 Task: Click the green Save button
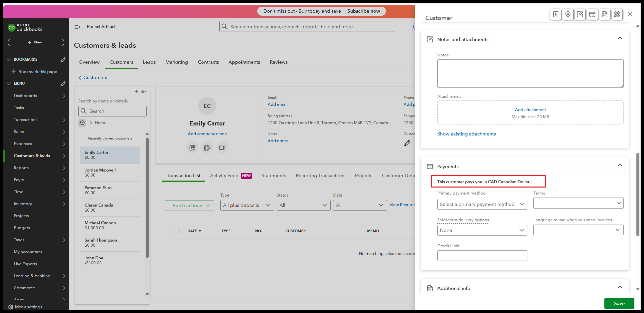coord(619,303)
